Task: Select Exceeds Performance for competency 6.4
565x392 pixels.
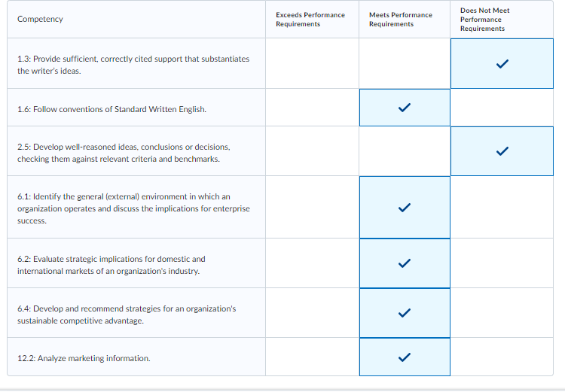Action: click(x=312, y=312)
